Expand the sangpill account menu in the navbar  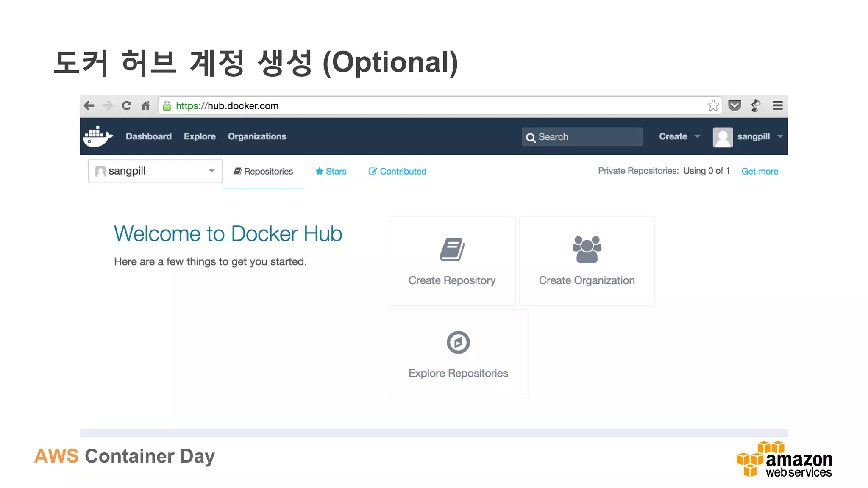760,136
